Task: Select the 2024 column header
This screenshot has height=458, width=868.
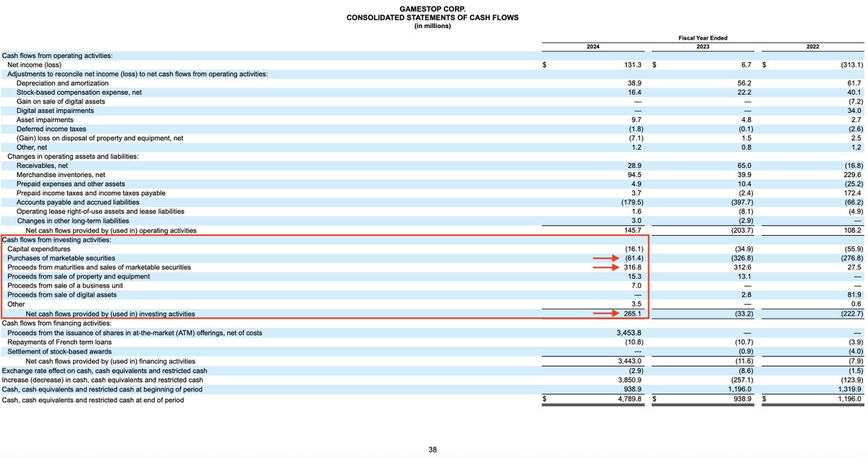Action: 592,46
